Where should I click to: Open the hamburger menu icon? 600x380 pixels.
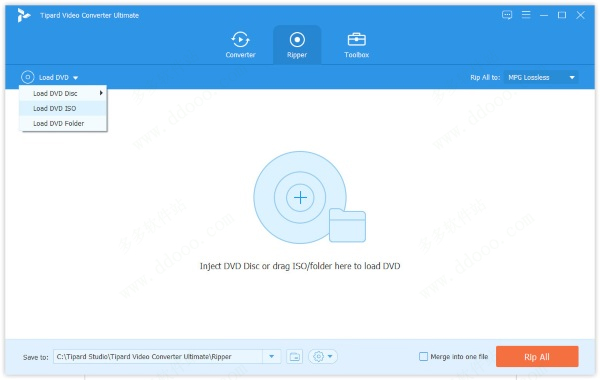click(x=526, y=15)
